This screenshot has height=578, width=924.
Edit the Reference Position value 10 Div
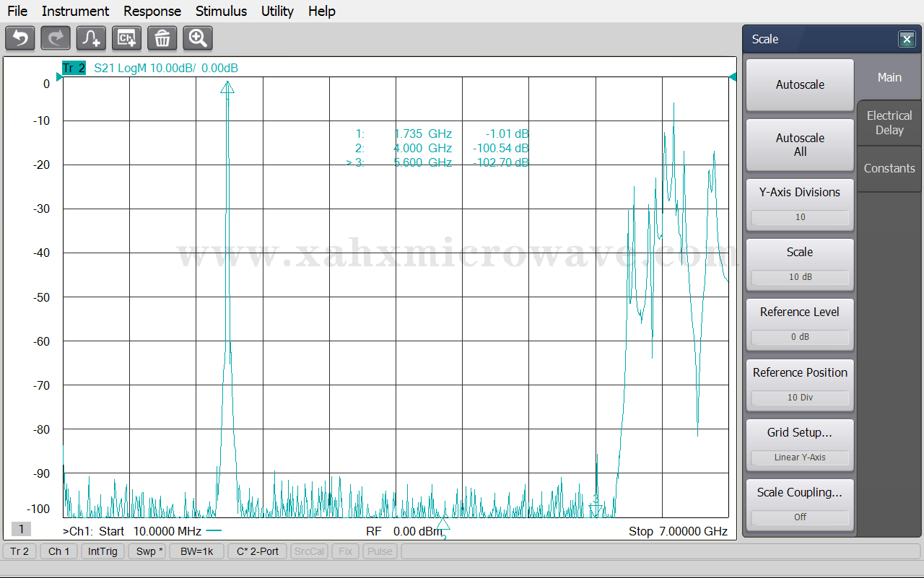coord(800,398)
